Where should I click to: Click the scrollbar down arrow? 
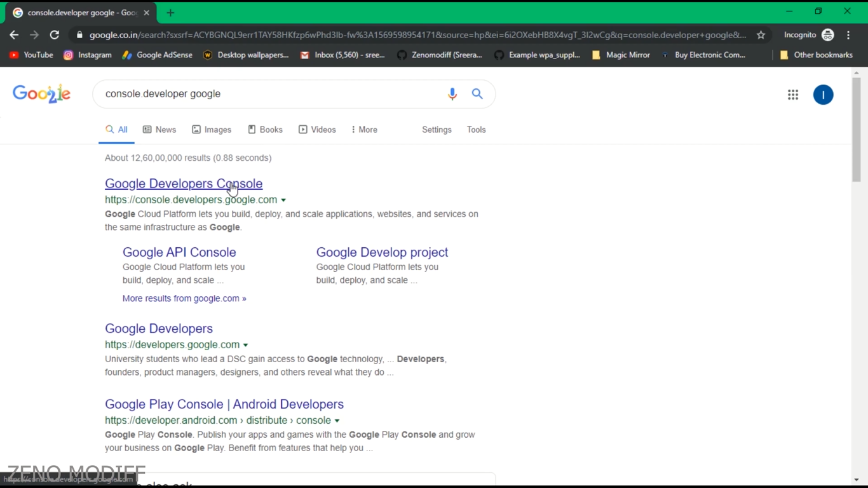click(857, 480)
